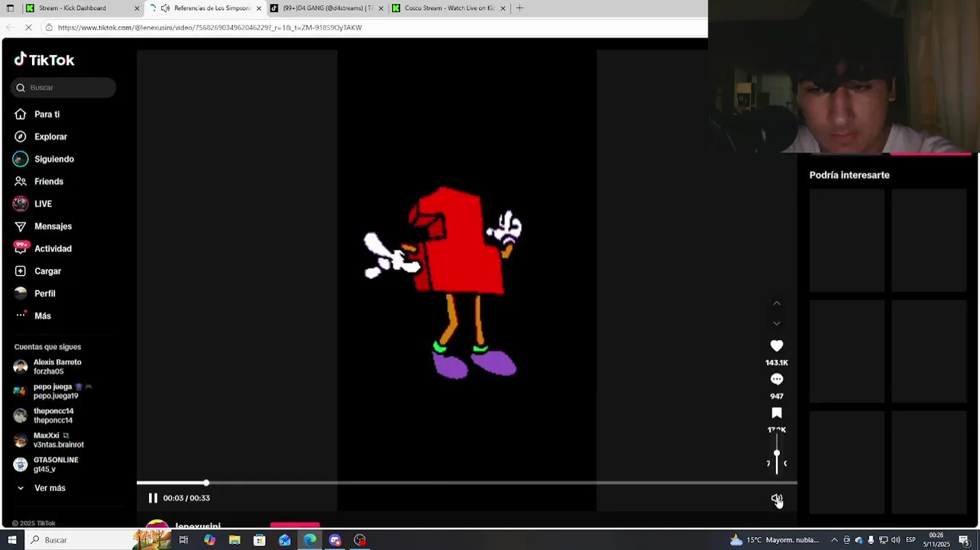980x550 pixels.
Task: Open Microsoft Store from taskbar
Action: [260, 540]
